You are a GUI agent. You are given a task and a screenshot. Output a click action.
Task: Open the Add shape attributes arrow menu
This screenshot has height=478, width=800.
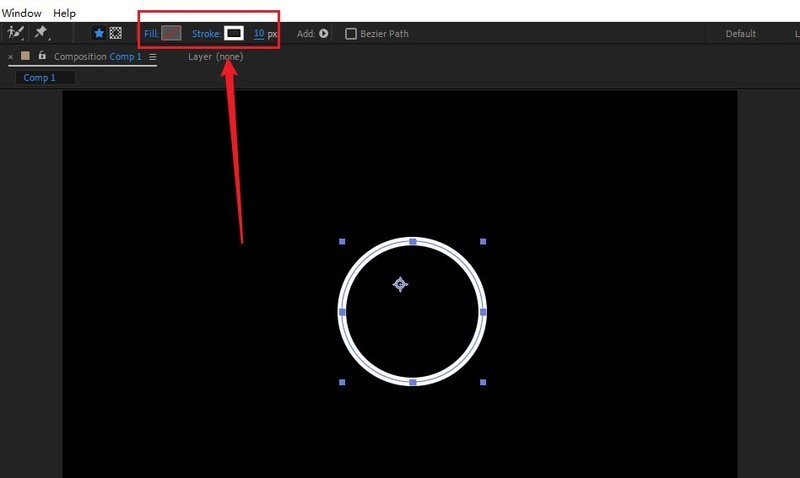coord(324,33)
